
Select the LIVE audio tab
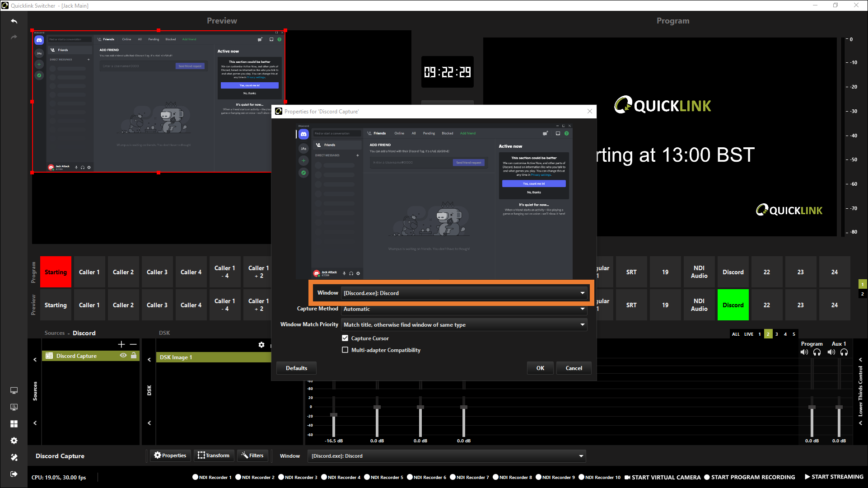tap(749, 334)
